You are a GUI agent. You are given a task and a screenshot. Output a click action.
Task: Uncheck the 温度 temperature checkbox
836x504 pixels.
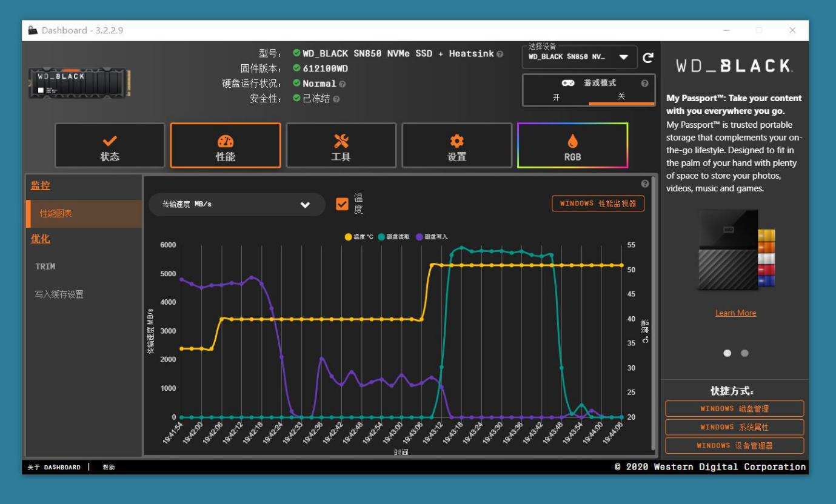(342, 204)
